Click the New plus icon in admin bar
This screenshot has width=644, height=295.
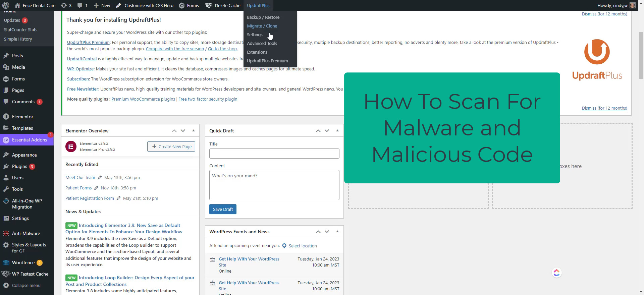coord(96,5)
